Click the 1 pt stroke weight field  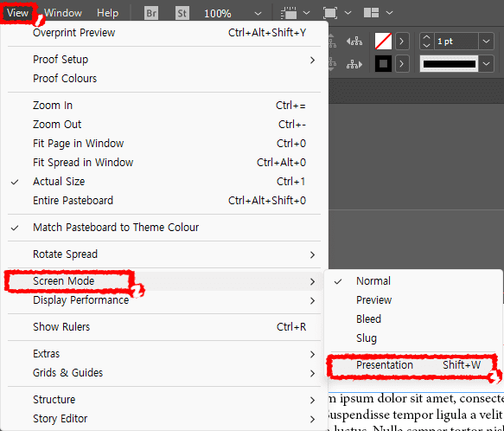(456, 42)
